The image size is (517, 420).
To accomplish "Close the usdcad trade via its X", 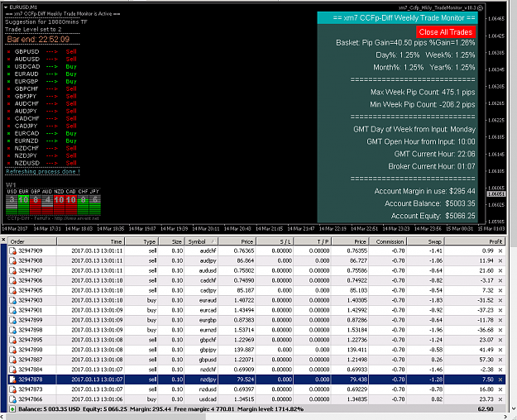I will pos(500,399).
